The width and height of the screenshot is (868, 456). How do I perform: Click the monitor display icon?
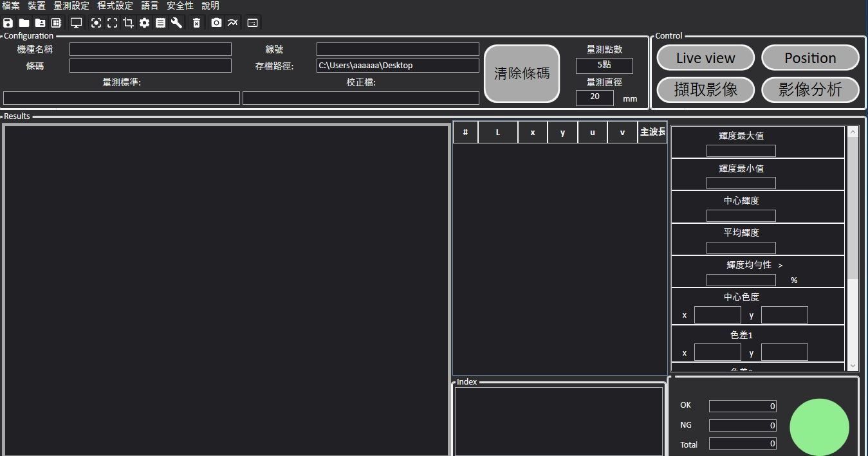[x=77, y=23]
